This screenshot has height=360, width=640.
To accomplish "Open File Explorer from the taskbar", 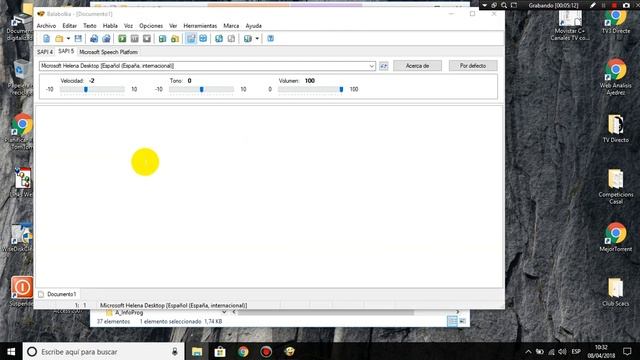I will coord(197,351).
